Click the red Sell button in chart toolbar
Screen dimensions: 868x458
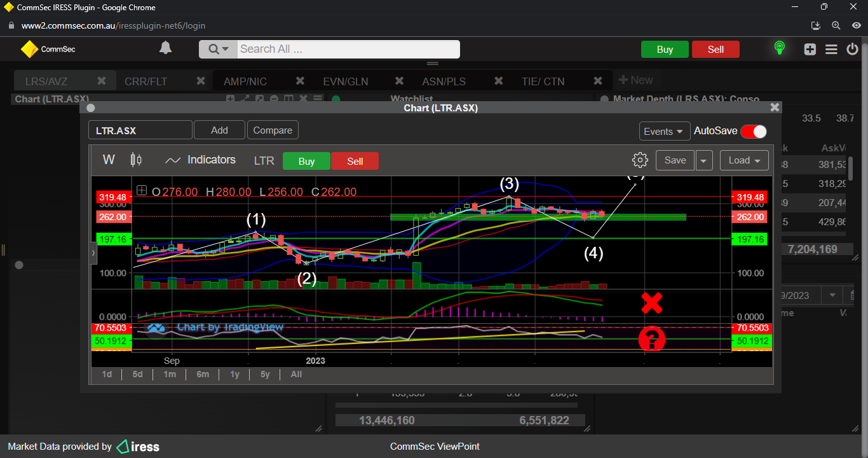click(355, 161)
